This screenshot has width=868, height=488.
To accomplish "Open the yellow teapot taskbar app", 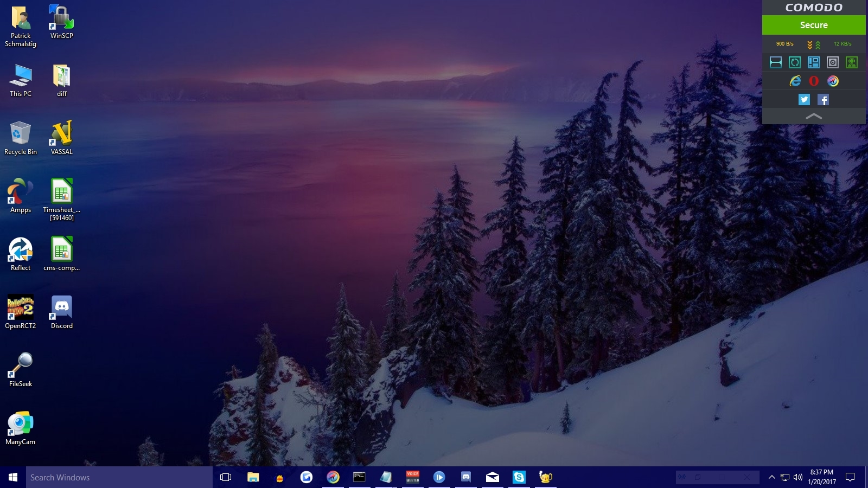I will click(x=546, y=477).
